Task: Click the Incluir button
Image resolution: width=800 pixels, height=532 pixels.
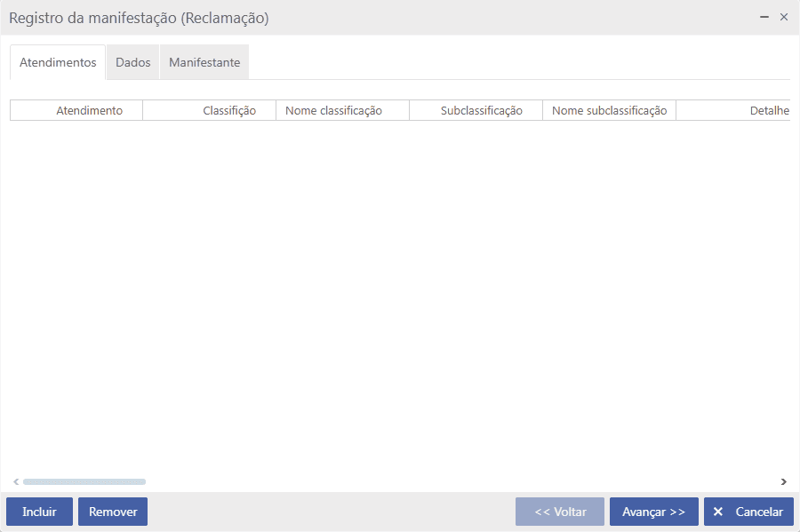Action: pos(39,512)
